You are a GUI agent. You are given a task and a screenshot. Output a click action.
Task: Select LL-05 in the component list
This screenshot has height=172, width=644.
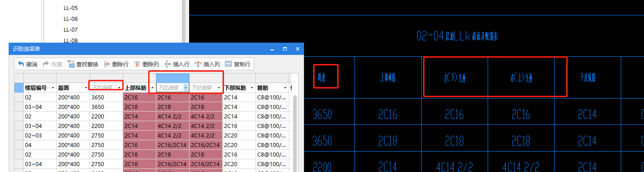click(70, 8)
